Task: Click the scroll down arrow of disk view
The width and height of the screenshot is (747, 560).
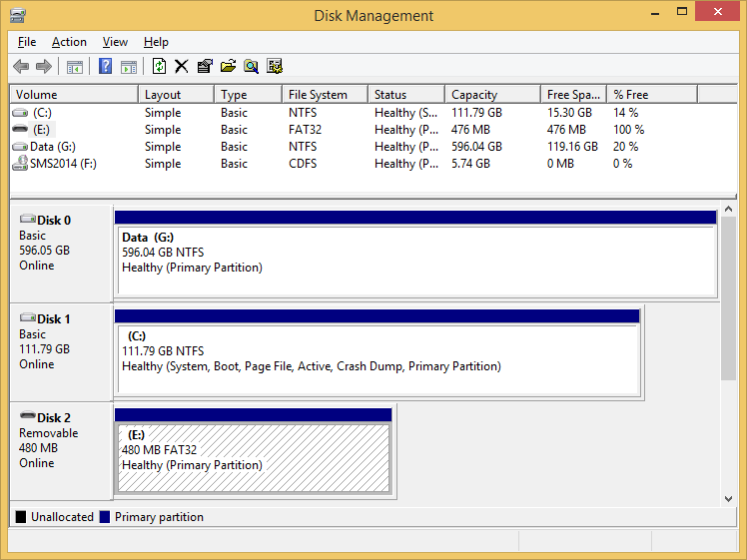Action: pyautogui.click(x=728, y=499)
